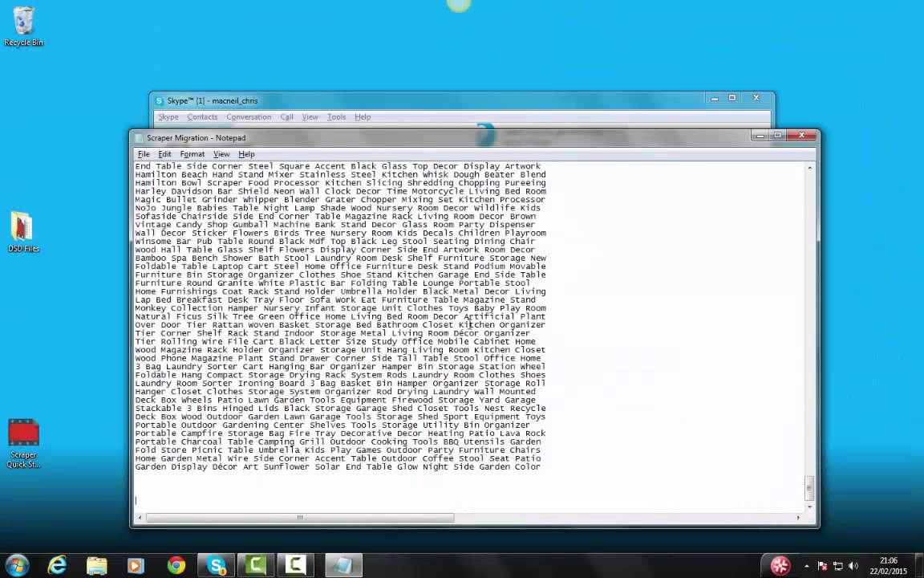
Task: Click the word 'Hamilton' before 'Beach Hand Stand'
Action: tap(156, 174)
